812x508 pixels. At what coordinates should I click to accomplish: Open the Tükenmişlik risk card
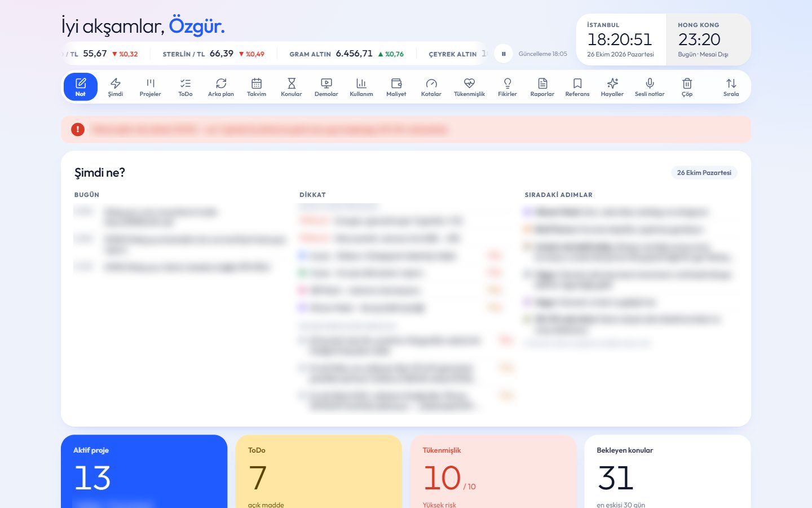(x=493, y=471)
